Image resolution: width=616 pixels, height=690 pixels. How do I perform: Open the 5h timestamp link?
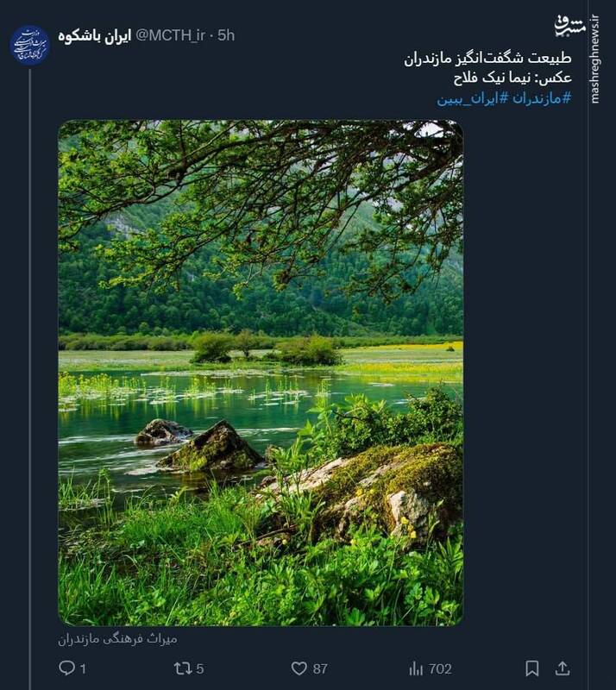[x=226, y=35]
